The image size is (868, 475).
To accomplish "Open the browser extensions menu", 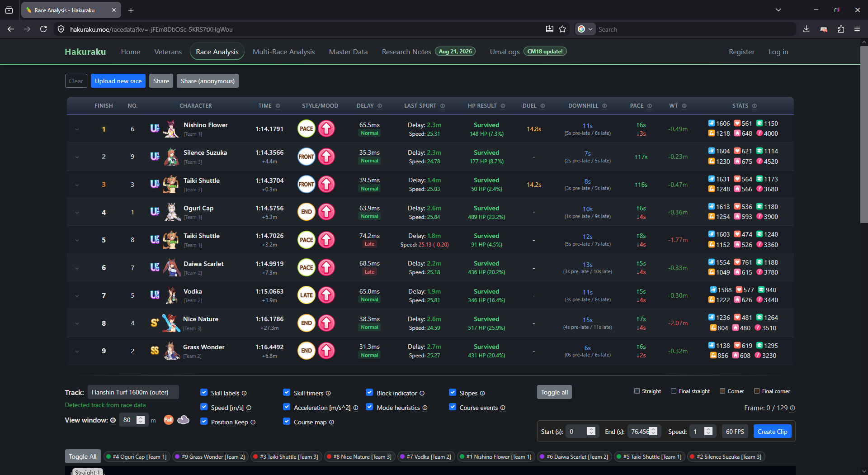I will tap(841, 29).
